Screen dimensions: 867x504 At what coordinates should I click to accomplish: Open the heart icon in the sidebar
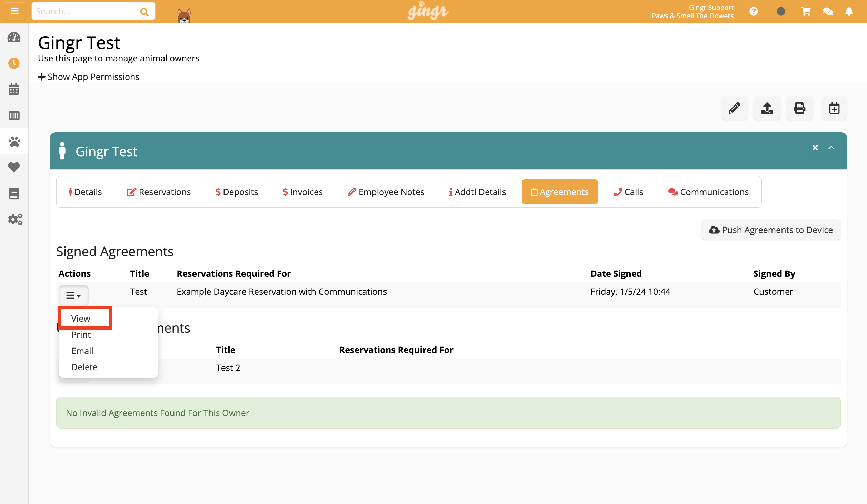tap(14, 167)
